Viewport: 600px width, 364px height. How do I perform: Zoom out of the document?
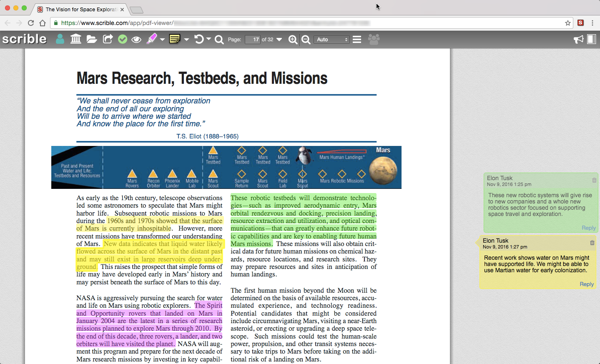coord(306,40)
